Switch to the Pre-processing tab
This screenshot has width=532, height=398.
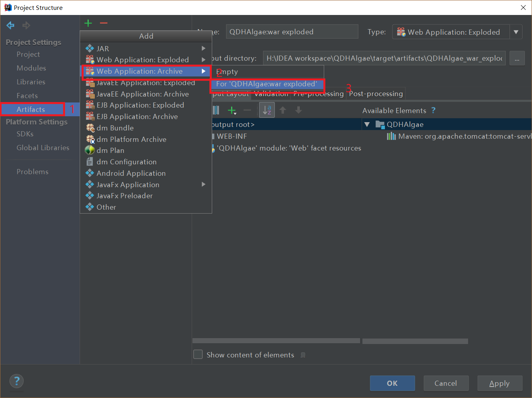pos(318,94)
